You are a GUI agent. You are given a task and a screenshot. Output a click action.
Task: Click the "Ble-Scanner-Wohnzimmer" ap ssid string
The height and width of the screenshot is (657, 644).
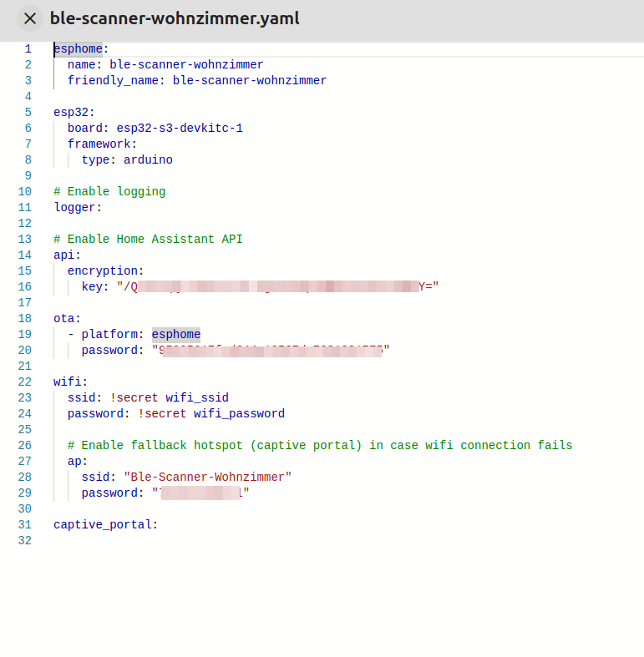tap(207, 477)
